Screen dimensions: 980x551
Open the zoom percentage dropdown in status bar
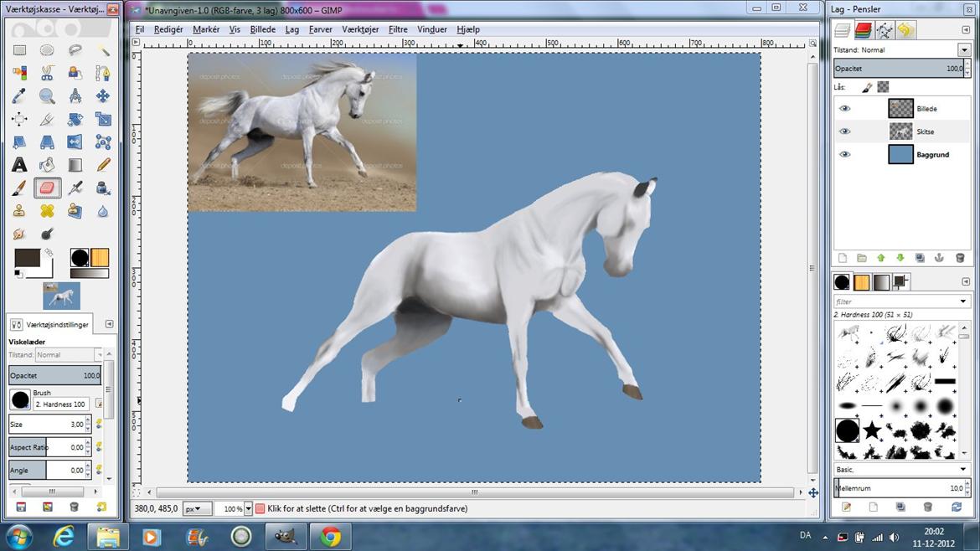point(248,508)
